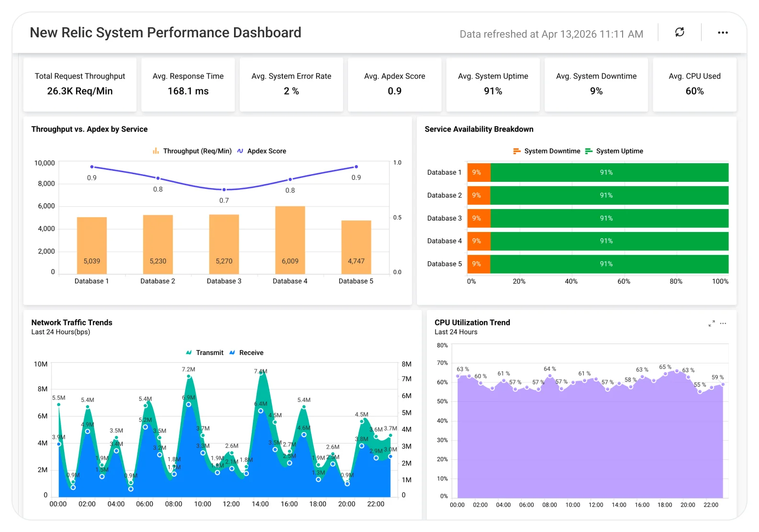Click Database 1 orange 9% downtime segment
Viewport: 759px width, 532px height.
479,173
